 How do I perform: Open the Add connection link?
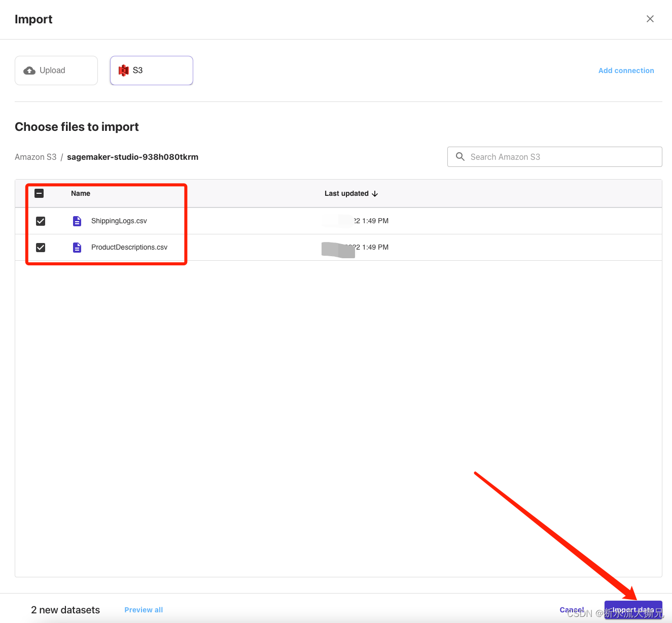pos(626,71)
